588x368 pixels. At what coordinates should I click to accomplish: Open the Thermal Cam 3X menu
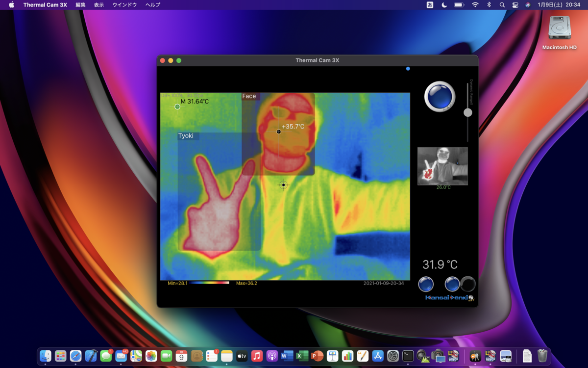[45, 5]
